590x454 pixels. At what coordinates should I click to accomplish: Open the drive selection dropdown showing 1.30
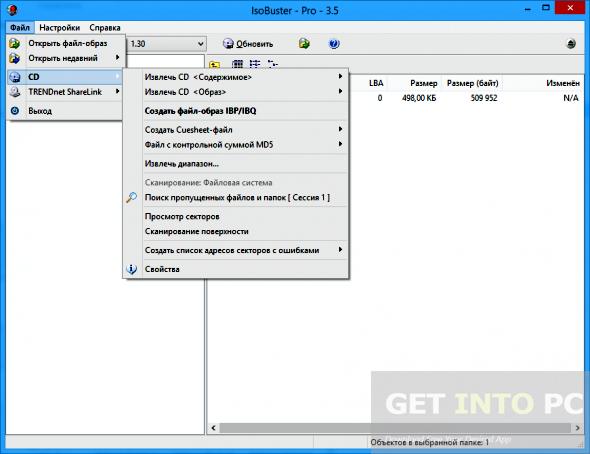coord(166,44)
